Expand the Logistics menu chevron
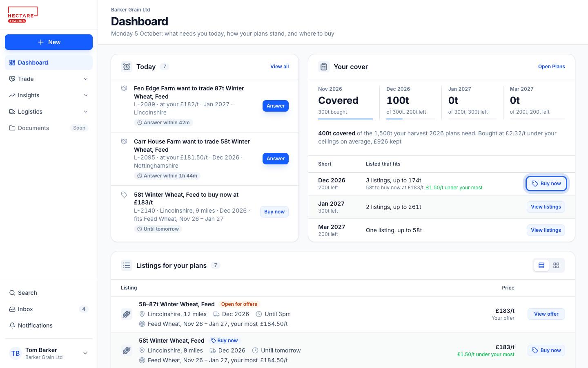 [x=86, y=112]
